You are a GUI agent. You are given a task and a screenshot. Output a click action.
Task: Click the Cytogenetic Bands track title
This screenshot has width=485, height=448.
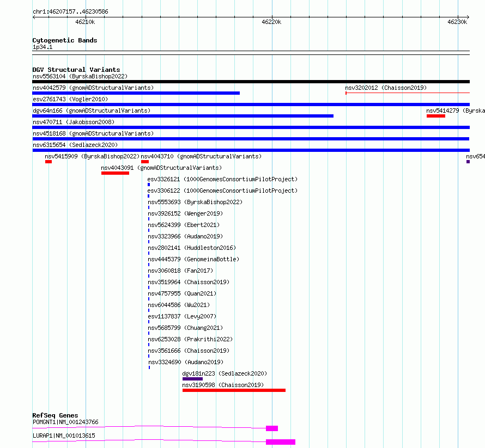(65, 40)
